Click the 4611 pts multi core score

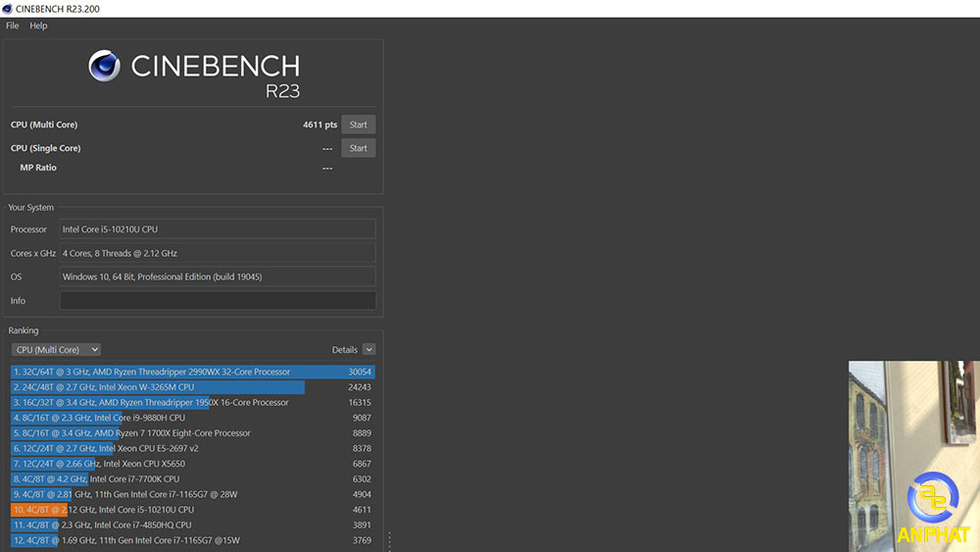pos(320,125)
